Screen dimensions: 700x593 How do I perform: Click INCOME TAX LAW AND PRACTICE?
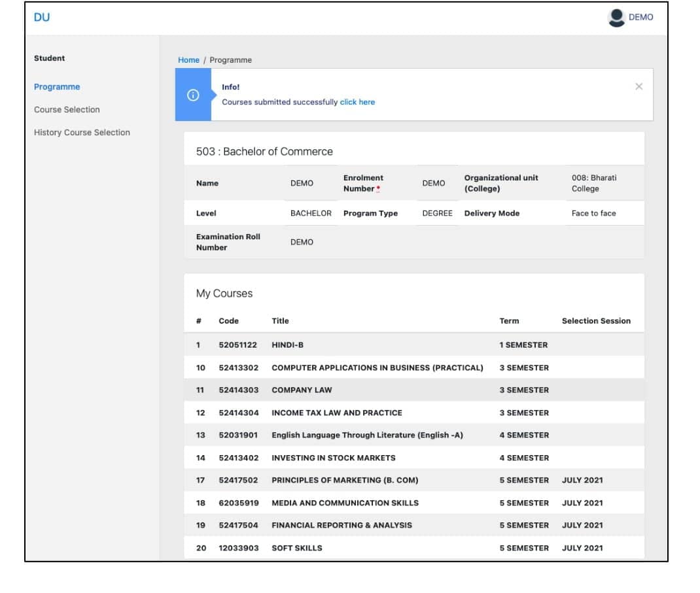337,413
